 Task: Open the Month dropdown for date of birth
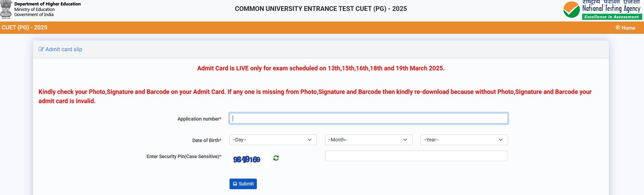click(x=368, y=140)
